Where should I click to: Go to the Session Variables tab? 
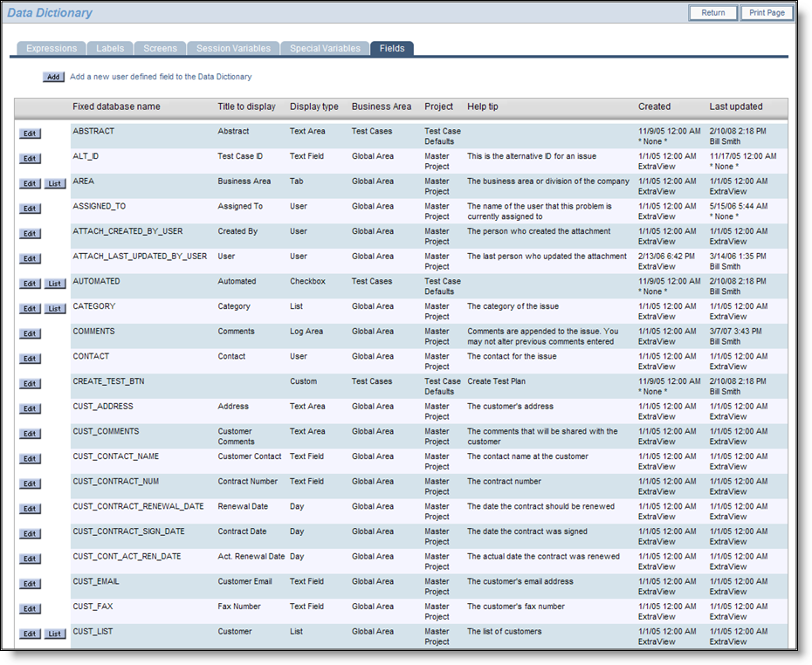233,49
